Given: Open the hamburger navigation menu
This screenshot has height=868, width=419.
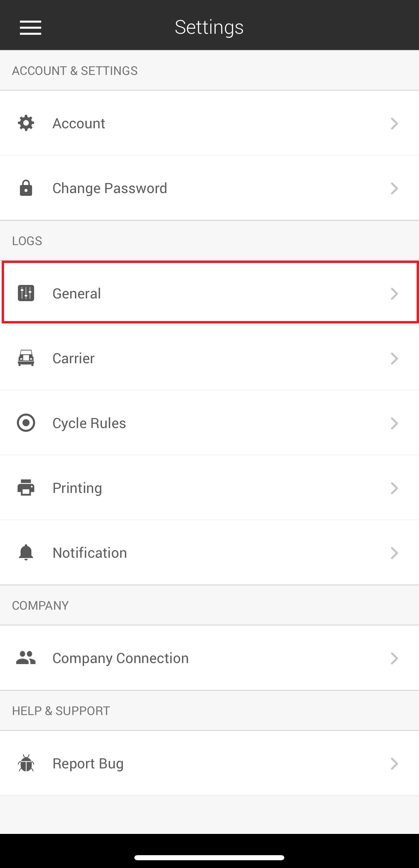Looking at the screenshot, I should click(30, 28).
